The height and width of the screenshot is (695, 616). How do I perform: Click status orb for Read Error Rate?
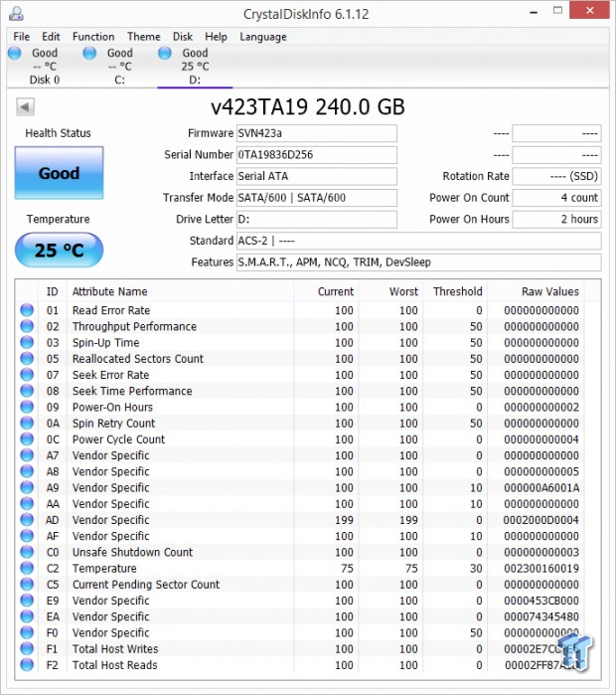coord(27,310)
